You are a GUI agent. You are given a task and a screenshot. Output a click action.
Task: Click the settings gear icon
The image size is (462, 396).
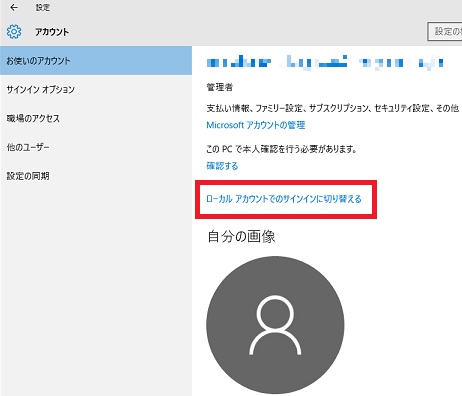coord(14,32)
